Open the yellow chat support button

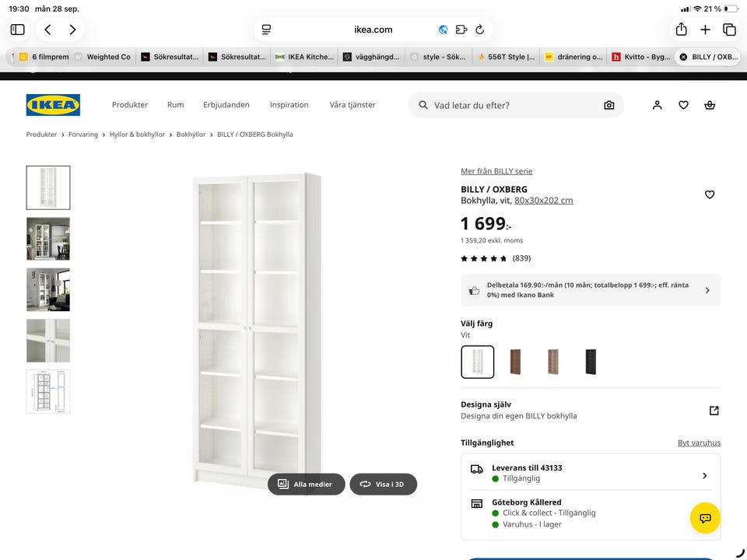[705, 518]
